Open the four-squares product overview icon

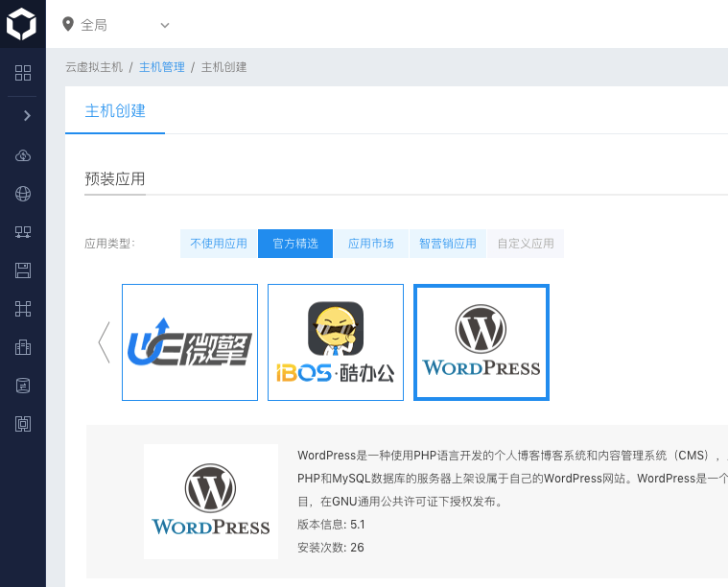[23, 73]
